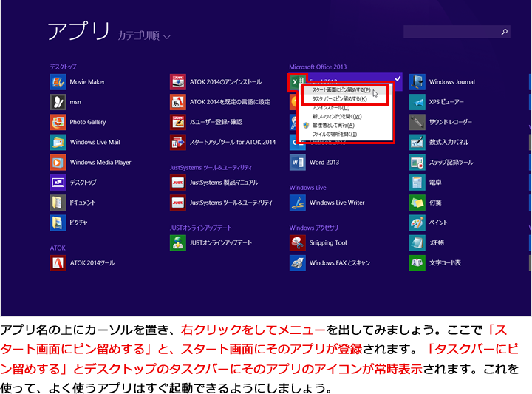
Task: Click the Snipping Tool label text
Action: click(x=328, y=242)
